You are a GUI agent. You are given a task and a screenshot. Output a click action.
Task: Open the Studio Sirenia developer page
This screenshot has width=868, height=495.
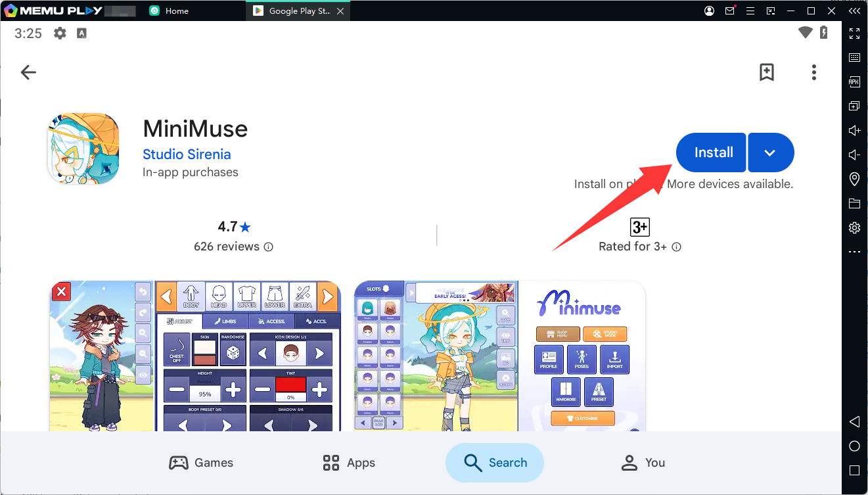[x=187, y=154]
